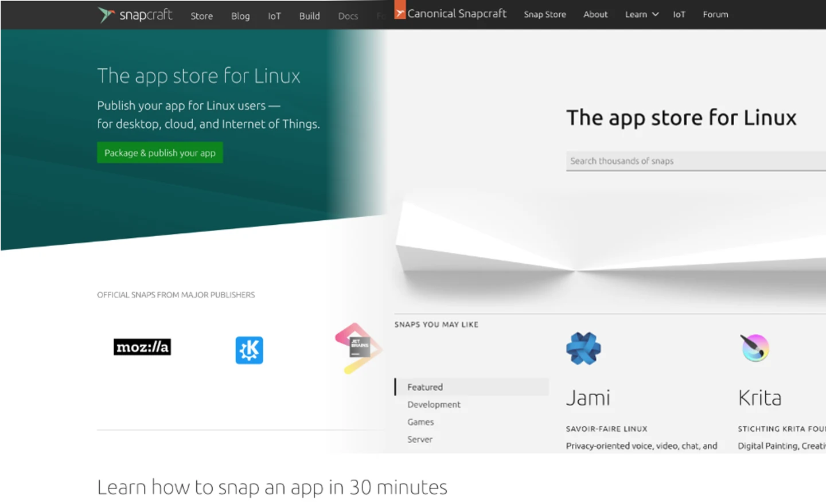Expand the Learn dropdown menu
The width and height of the screenshot is (826, 504).
coord(641,14)
